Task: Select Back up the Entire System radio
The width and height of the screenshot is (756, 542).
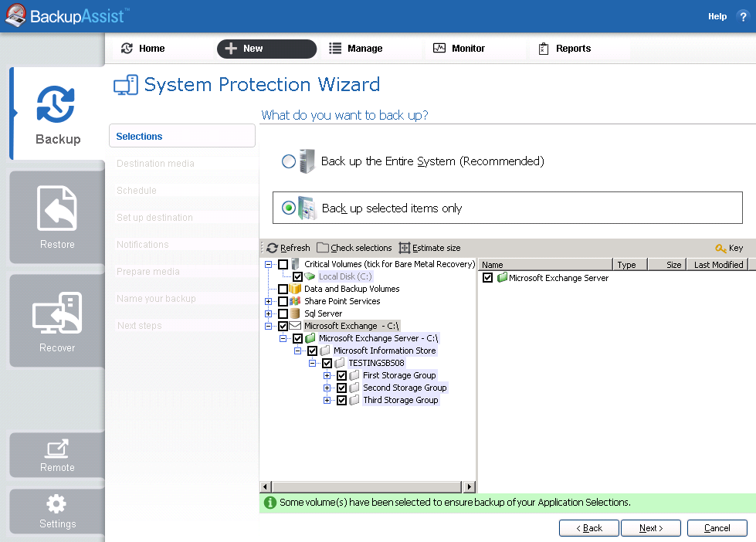Action: pos(289,161)
